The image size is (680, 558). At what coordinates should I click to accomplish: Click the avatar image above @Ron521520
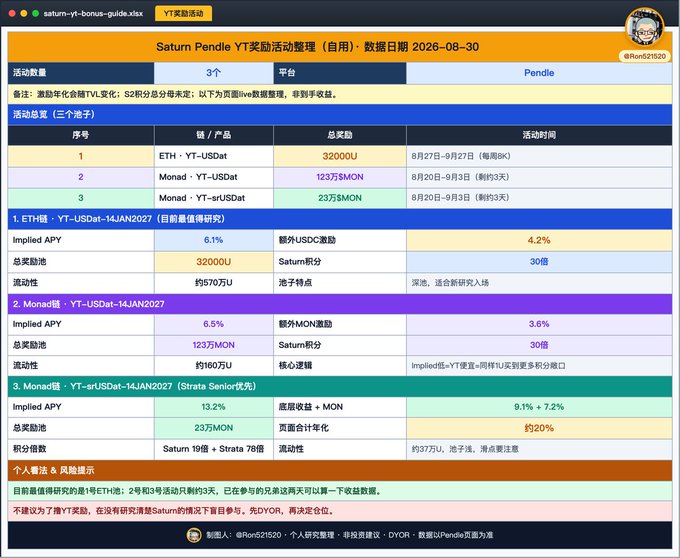point(645,27)
